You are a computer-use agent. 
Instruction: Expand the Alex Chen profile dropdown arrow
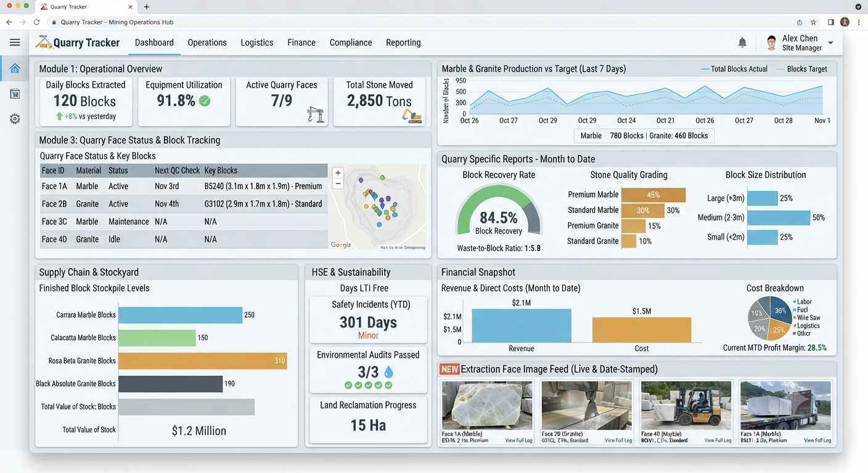[x=830, y=42]
